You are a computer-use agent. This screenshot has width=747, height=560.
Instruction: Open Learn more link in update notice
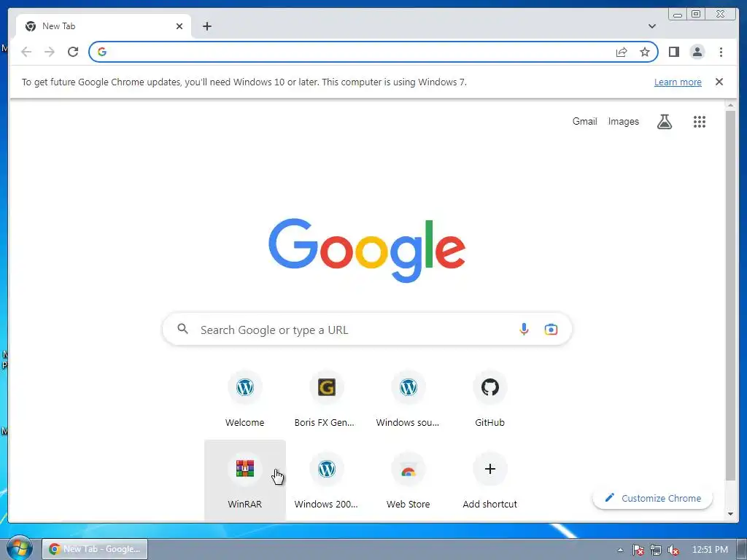pyautogui.click(x=678, y=82)
